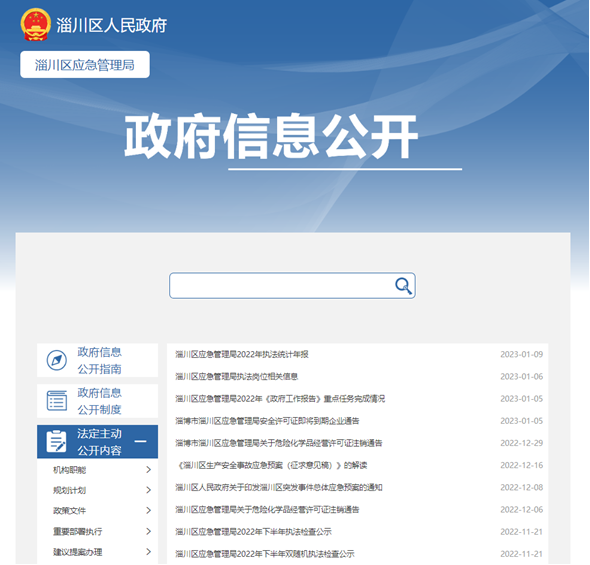Screen dimensions: 590x565
Task: Open the 《政府工作报告》重点任务完成情况 link
Action: tap(280, 399)
